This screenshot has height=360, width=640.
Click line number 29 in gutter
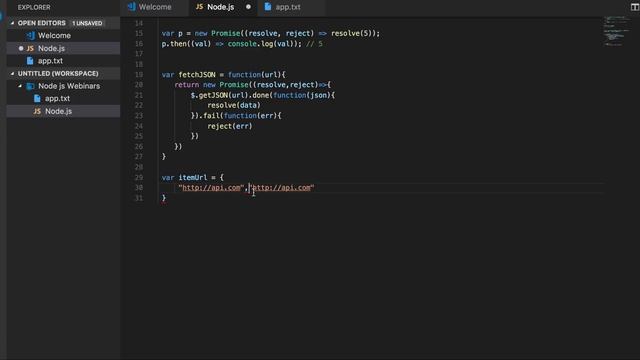click(x=139, y=178)
